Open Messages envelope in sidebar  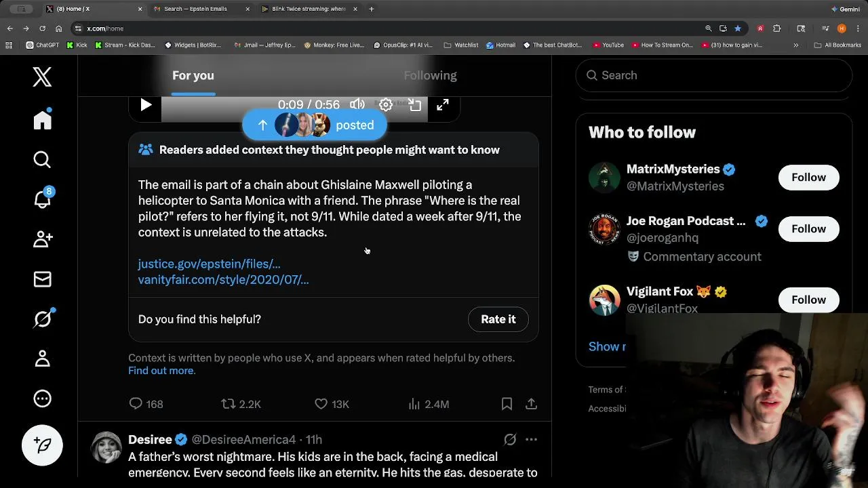(42, 279)
